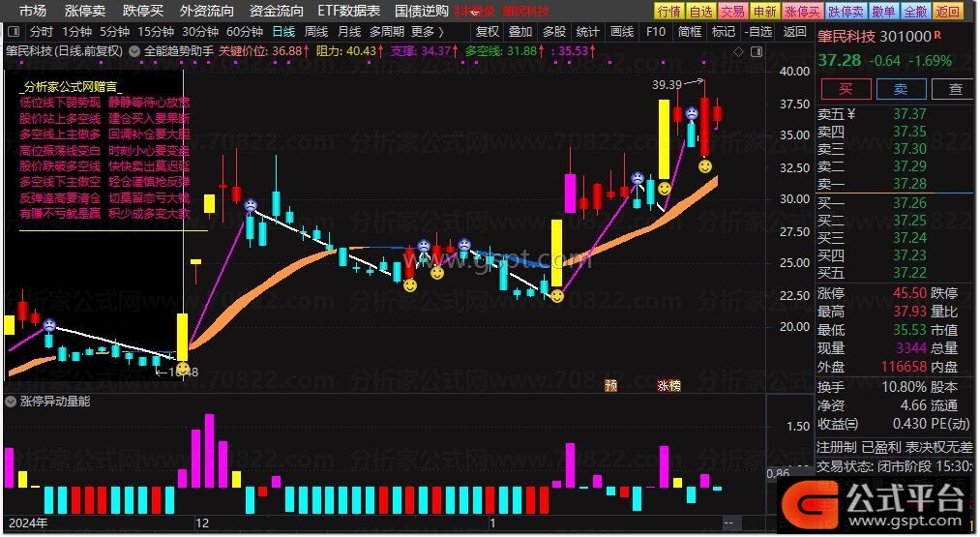Toggle 复权 price adjustment
This screenshot has width=980, height=537.
point(489,31)
